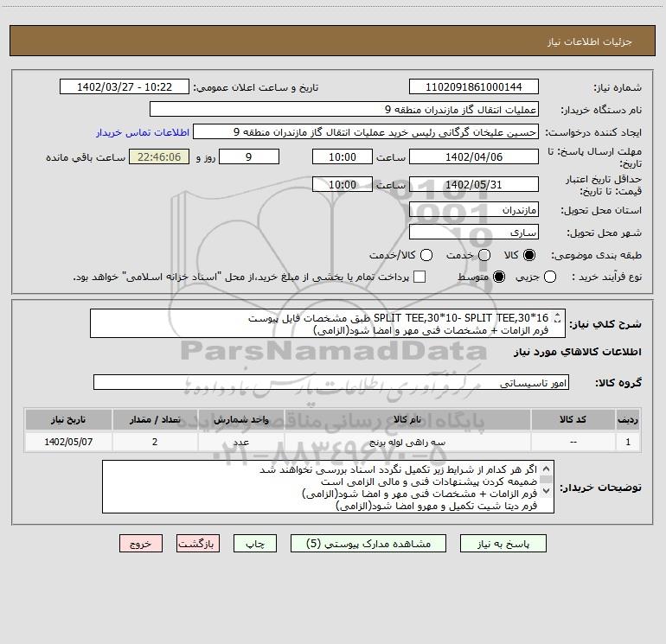Choose جزیی purchase process option
Screen dimensions: 666x644
tap(550, 277)
